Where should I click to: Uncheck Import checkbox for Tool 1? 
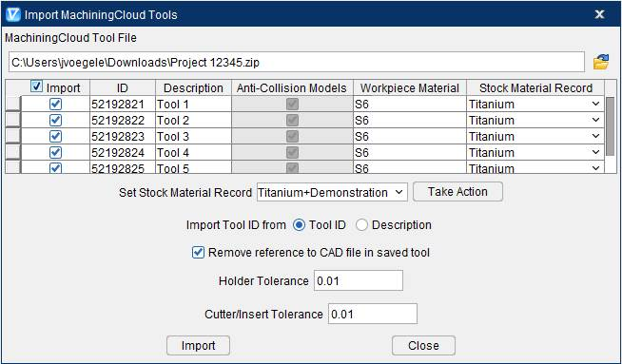pyautogui.click(x=55, y=104)
